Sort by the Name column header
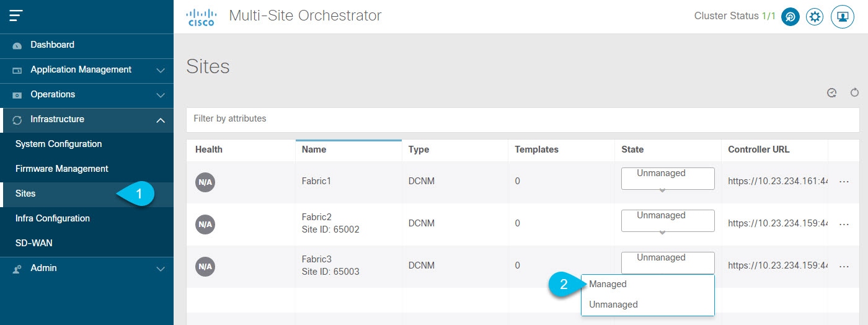 314,149
